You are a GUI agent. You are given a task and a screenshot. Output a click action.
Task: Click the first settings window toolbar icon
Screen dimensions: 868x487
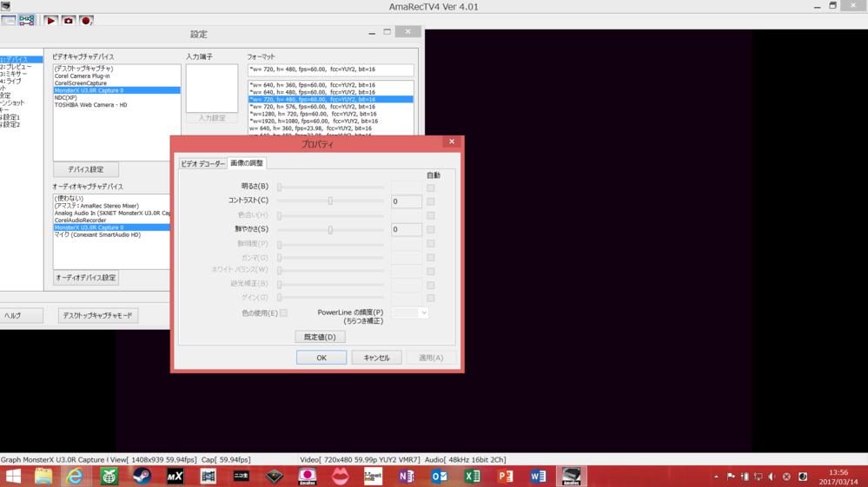click(9, 20)
